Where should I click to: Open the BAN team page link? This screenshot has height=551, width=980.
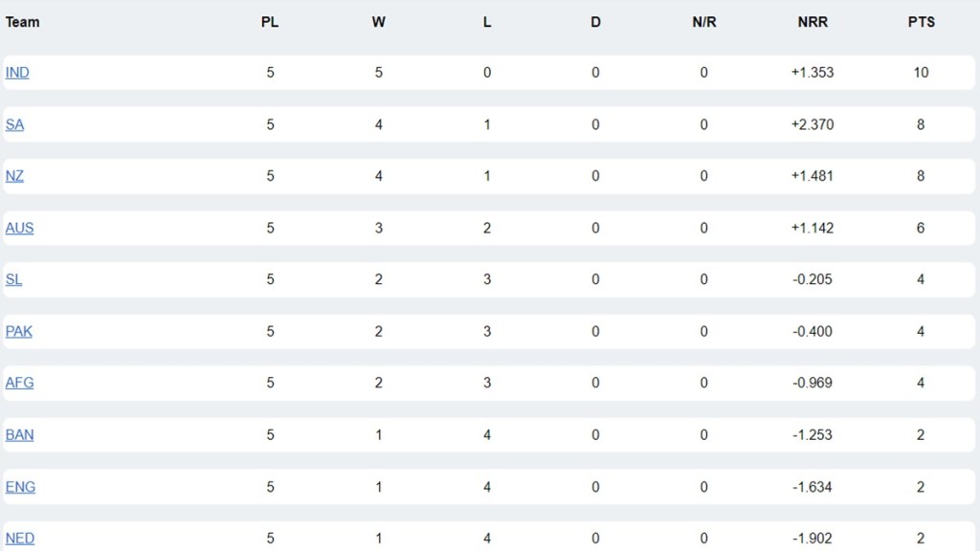19,434
